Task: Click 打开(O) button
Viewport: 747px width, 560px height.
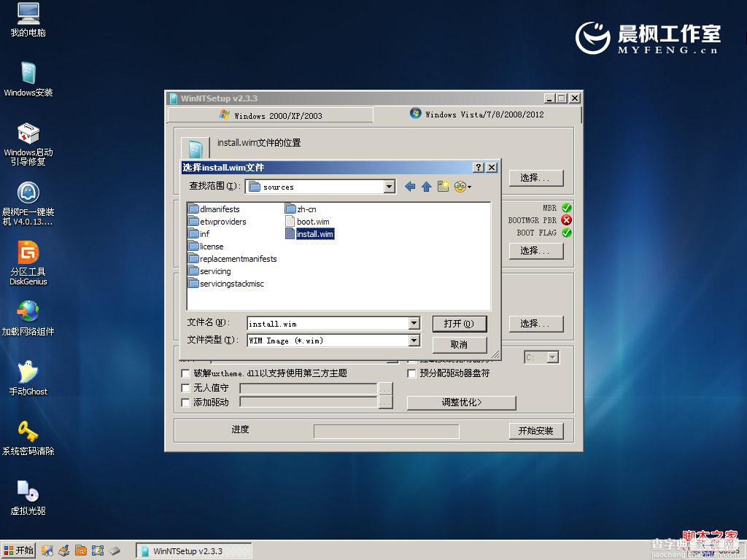Action: [460, 324]
